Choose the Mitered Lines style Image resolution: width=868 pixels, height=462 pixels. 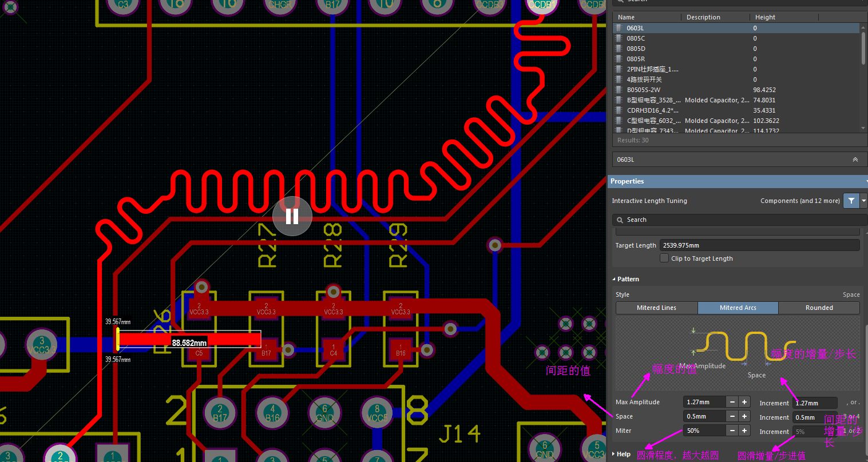click(x=656, y=308)
